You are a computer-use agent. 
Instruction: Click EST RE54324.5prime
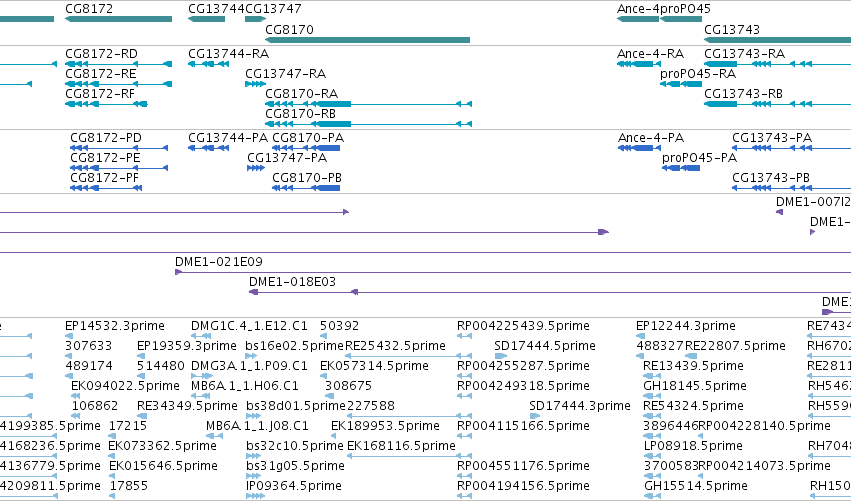click(x=693, y=406)
